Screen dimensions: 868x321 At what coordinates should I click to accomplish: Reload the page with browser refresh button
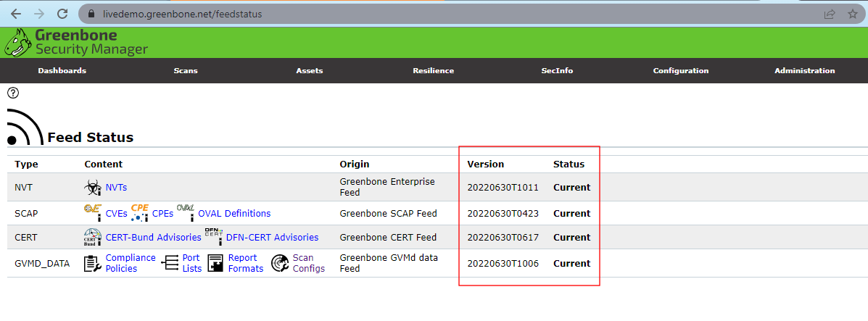[62, 14]
